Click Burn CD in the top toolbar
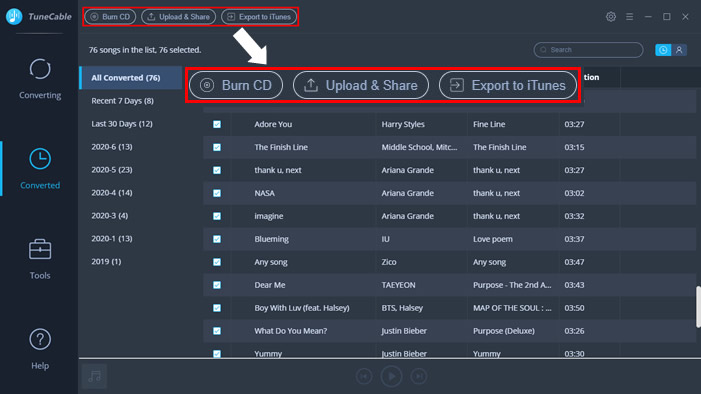The width and height of the screenshot is (701, 394). point(110,17)
